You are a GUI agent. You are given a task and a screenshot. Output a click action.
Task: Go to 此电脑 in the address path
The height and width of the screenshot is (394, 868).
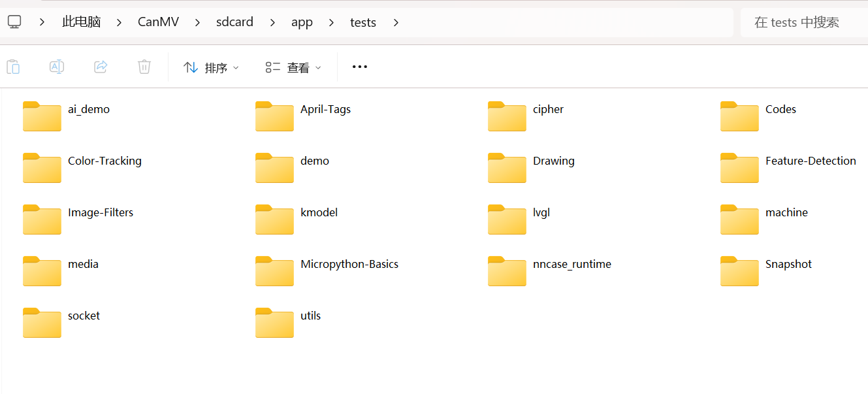[x=82, y=22]
